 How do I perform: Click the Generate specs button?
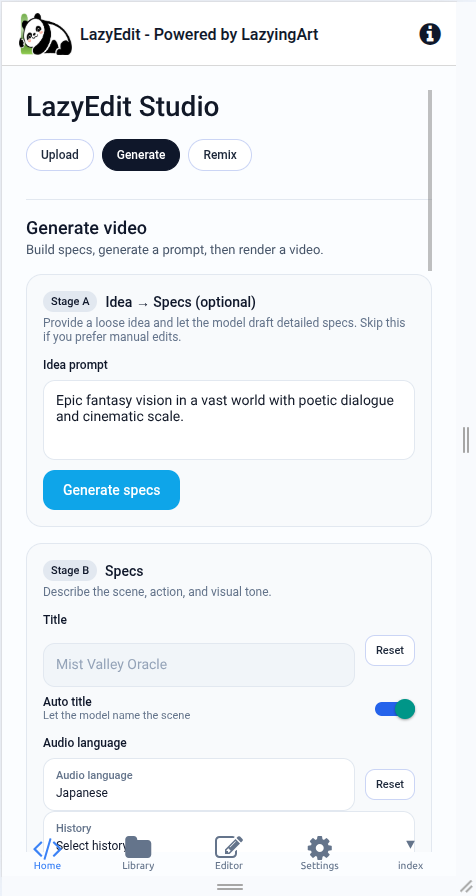111,490
